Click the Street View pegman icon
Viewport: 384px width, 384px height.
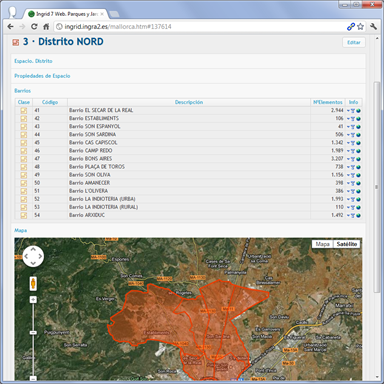click(x=33, y=283)
